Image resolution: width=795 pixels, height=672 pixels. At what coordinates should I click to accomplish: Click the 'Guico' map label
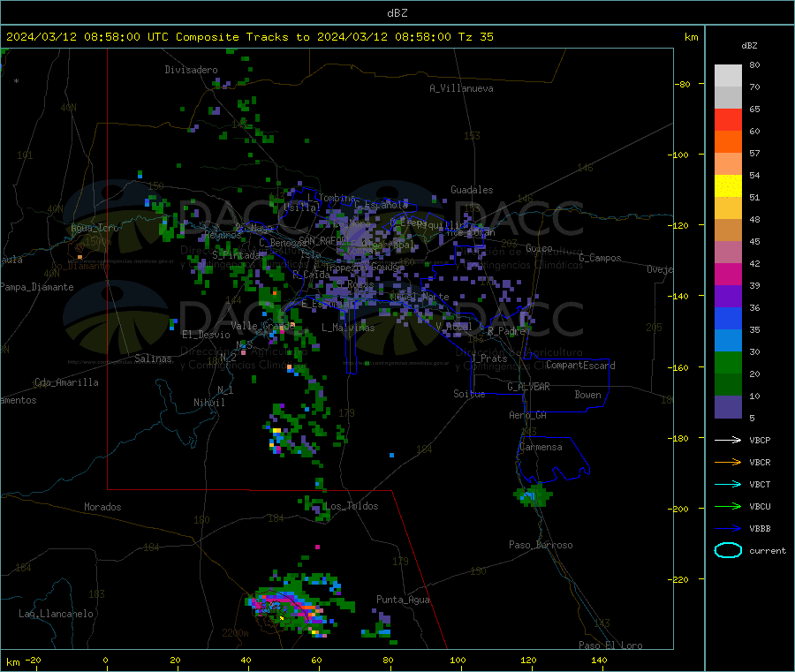[539, 248]
